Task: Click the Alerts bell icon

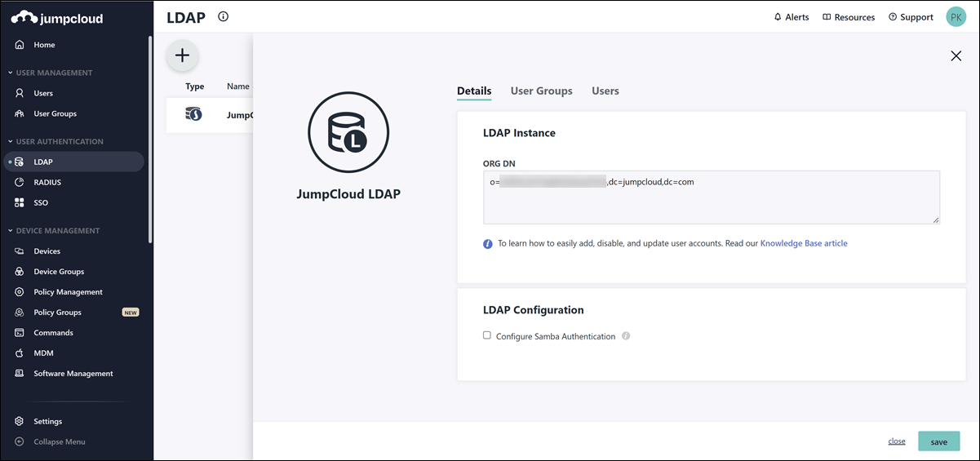Action: click(x=778, y=17)
